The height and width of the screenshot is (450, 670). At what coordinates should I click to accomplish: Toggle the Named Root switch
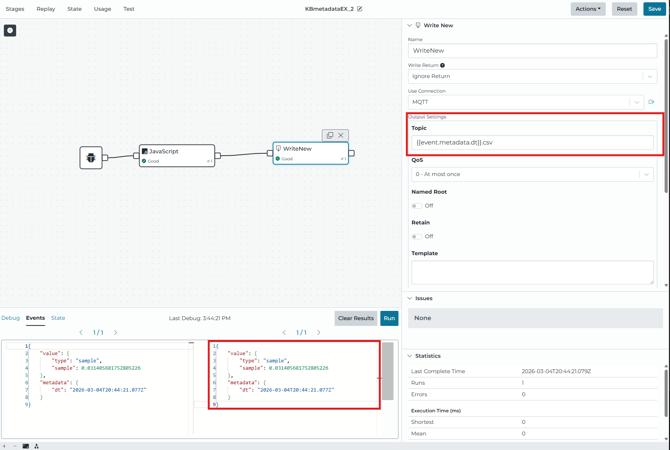coord(417,206)
